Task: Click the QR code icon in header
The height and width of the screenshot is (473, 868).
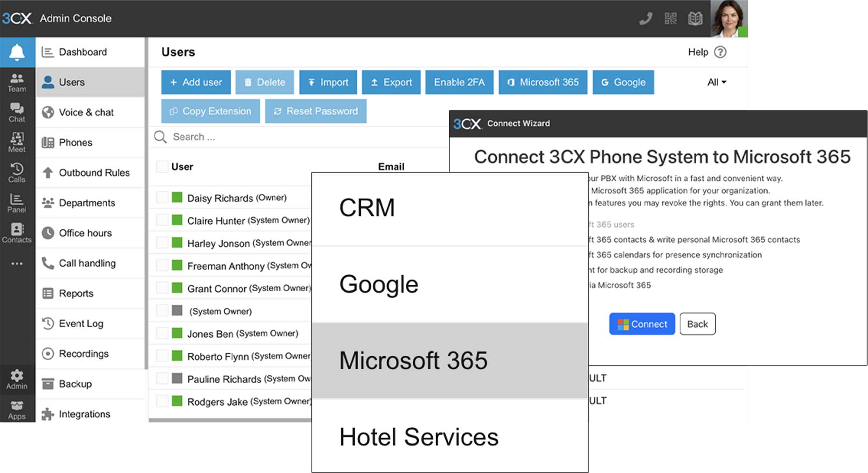Action: tap(671, 19)
